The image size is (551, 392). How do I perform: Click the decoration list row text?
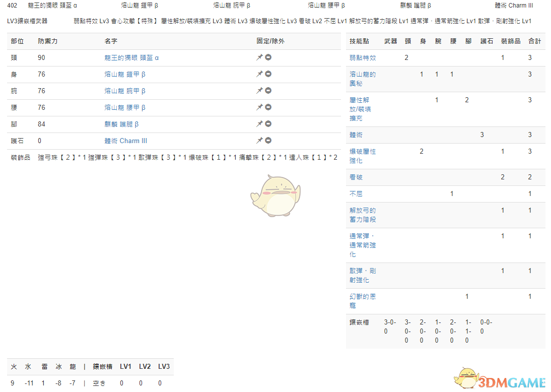(x=188, y=158)
